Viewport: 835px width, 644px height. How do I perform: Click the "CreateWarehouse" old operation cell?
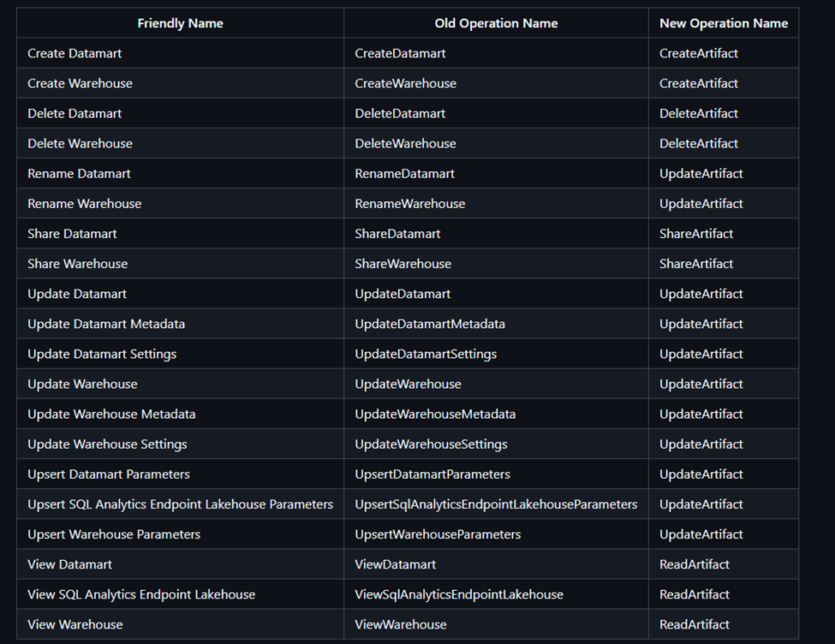(x=405, y=83)
